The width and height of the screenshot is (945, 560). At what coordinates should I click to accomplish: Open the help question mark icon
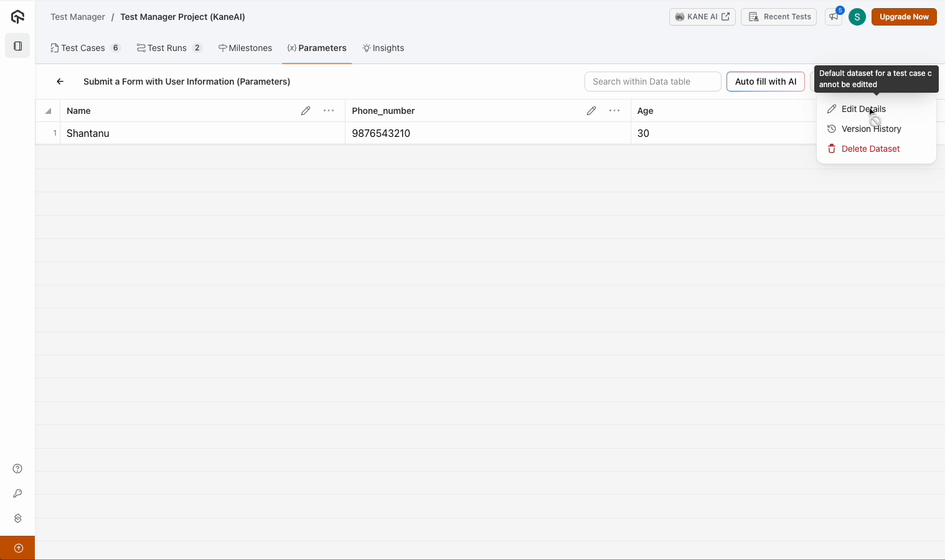tap(17, 469)
